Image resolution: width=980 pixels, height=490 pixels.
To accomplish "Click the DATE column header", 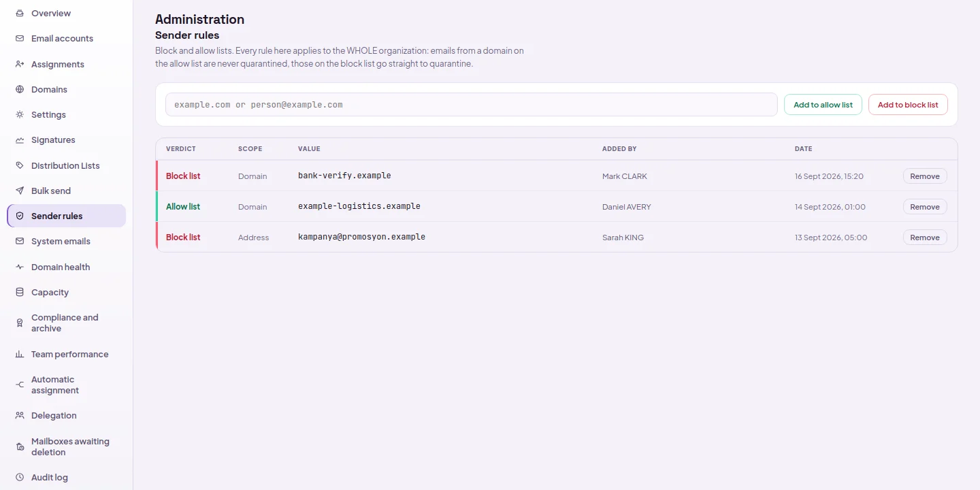I will click(804, 149).
